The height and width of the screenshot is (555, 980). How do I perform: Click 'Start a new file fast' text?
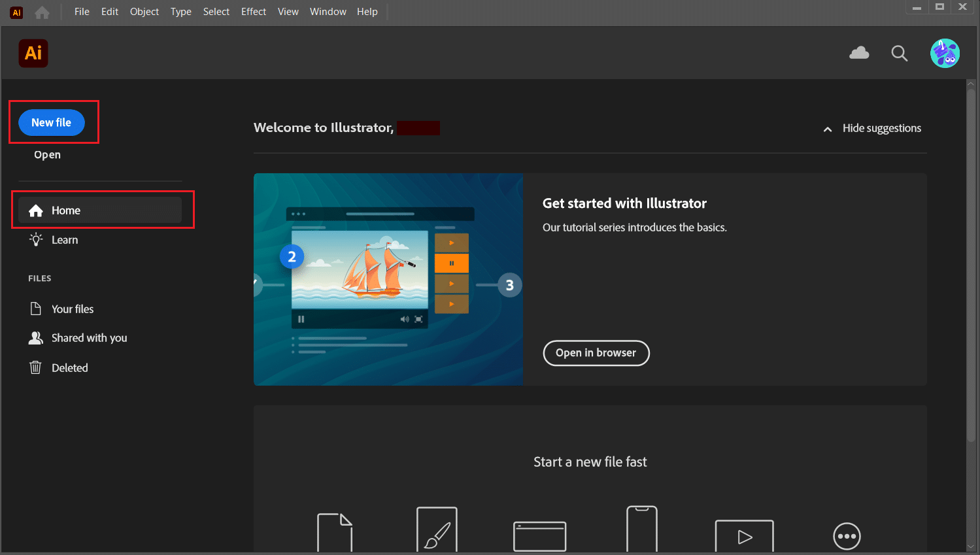[x=590, y=462]
